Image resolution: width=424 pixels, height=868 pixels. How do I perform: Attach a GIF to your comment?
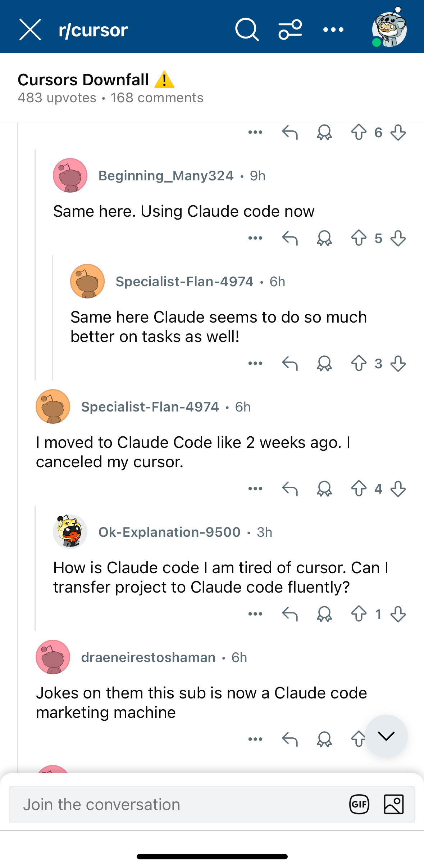(359, 804)
